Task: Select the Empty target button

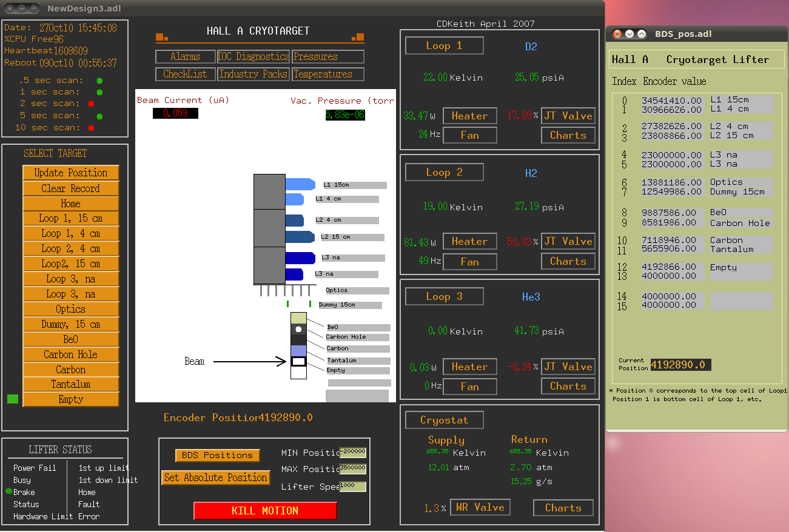Action: click(71, 399)
